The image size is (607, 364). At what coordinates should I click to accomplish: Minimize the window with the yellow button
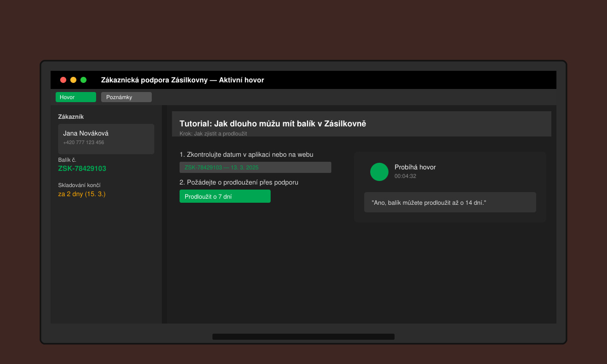pos(73,80)
